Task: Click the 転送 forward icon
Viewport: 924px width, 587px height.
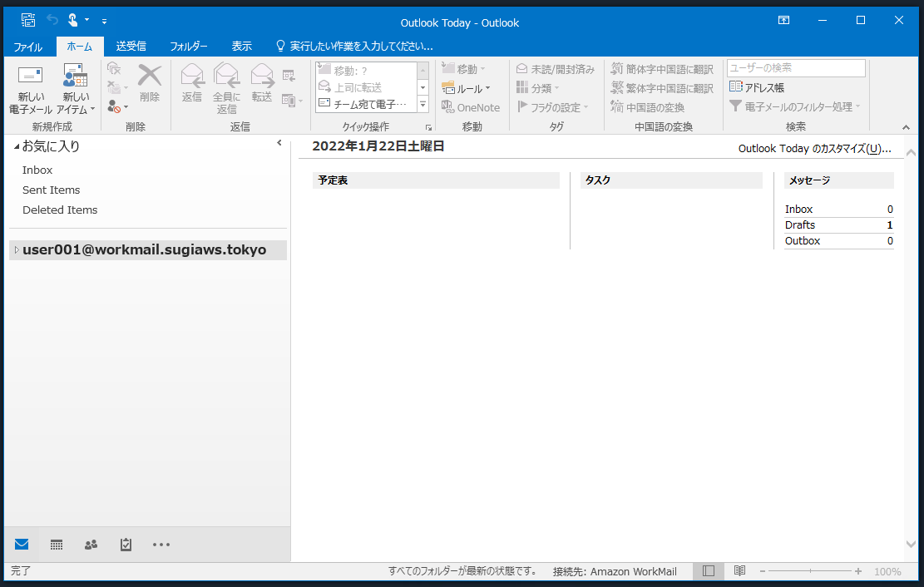Action: pyautogui.click(x=262, y=83)
